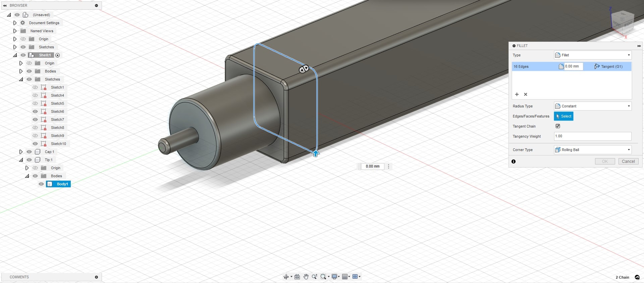644x283 pixels.
Task: Remove the selection set with X icon
Action: click(526, 94)
